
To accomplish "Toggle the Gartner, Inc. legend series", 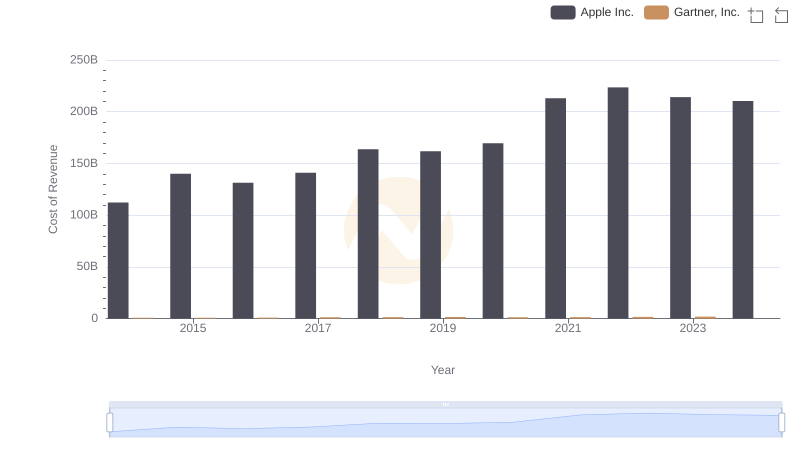I will pyautogui.click(x=691, y=12).
